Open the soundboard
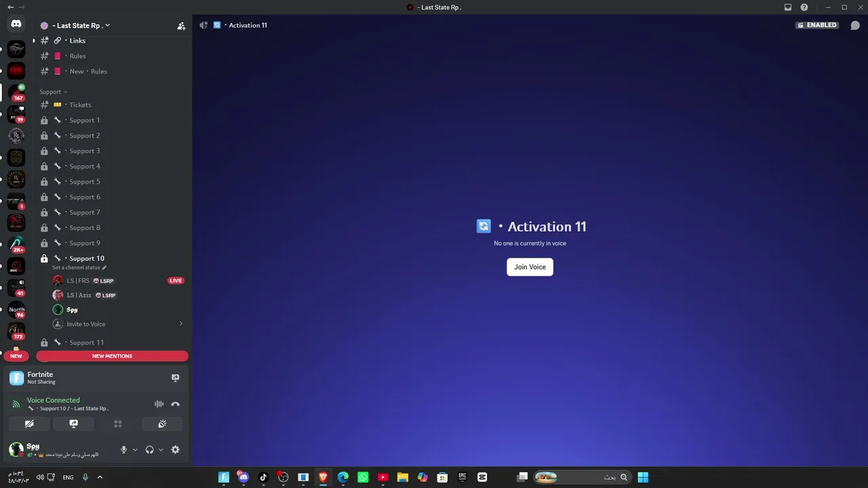 pos(162,424)
